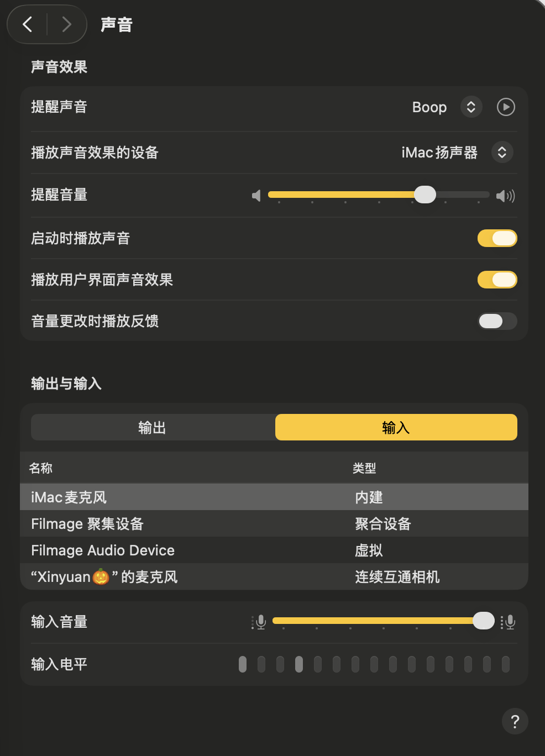Image resolution: width=545 pixels, height=756 pixels.
Task: Click the low volume speaker icon
Action: [256, 196]
